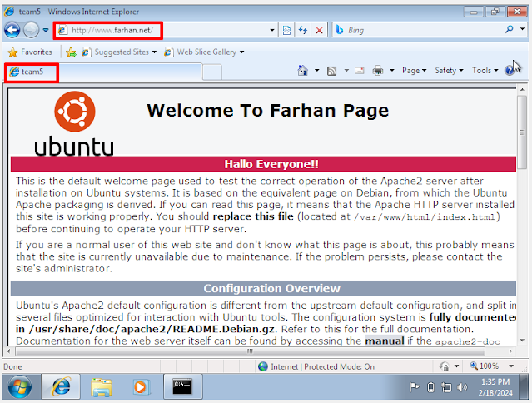Expand the privacy icon dropdown in status bar
This screenshot has height=403, width=532.
456,366
